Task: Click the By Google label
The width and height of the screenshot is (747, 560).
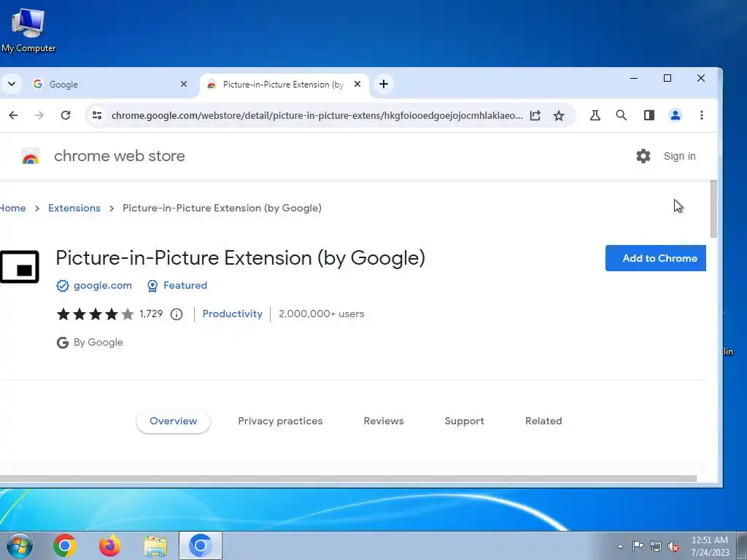Action: pos(98,343)
